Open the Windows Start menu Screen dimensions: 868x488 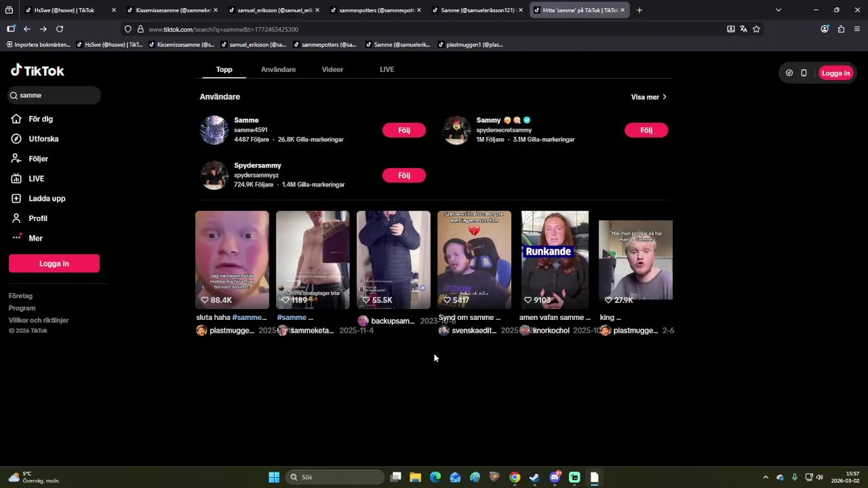tap(274, 477)
